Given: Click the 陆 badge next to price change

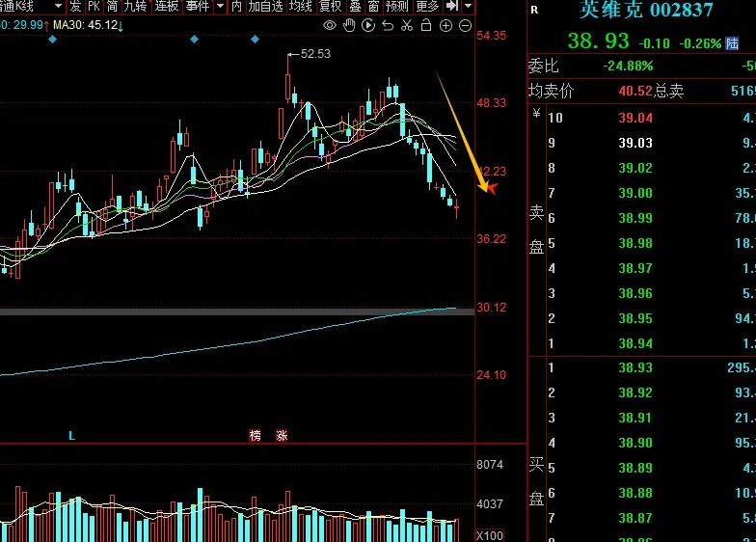Looking at the screenshot, I should 732,43.
